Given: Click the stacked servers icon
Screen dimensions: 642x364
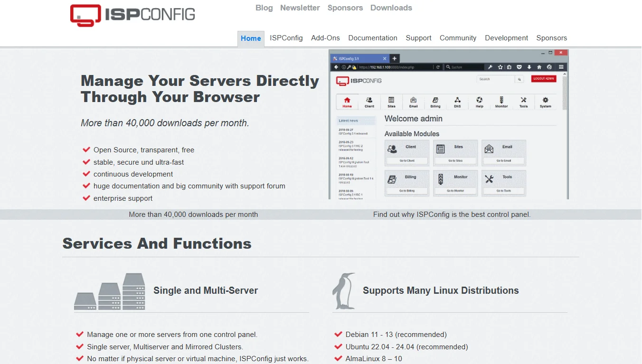Looking at the screenshot, I should pos(110,291).
